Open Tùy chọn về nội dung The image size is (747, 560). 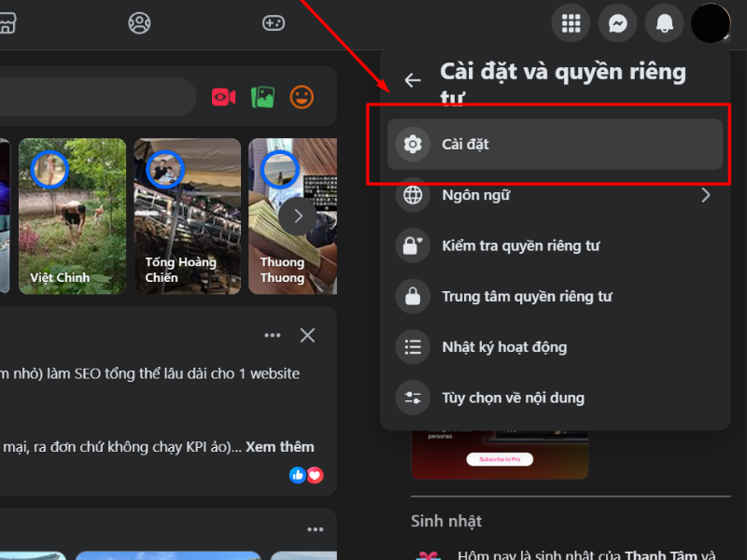555,398
